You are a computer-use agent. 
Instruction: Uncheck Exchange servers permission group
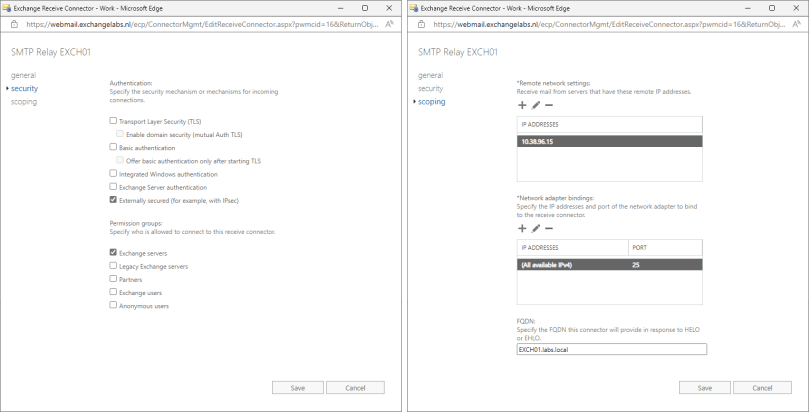113,253
